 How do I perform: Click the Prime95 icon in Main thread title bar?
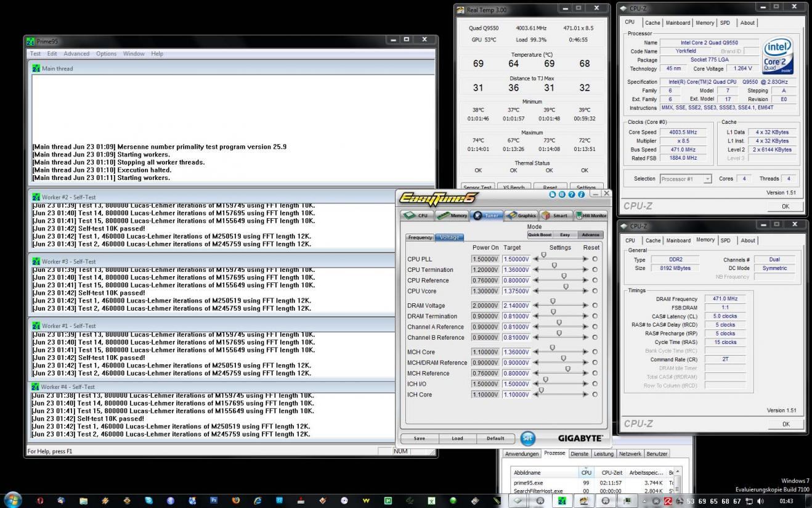36,68
